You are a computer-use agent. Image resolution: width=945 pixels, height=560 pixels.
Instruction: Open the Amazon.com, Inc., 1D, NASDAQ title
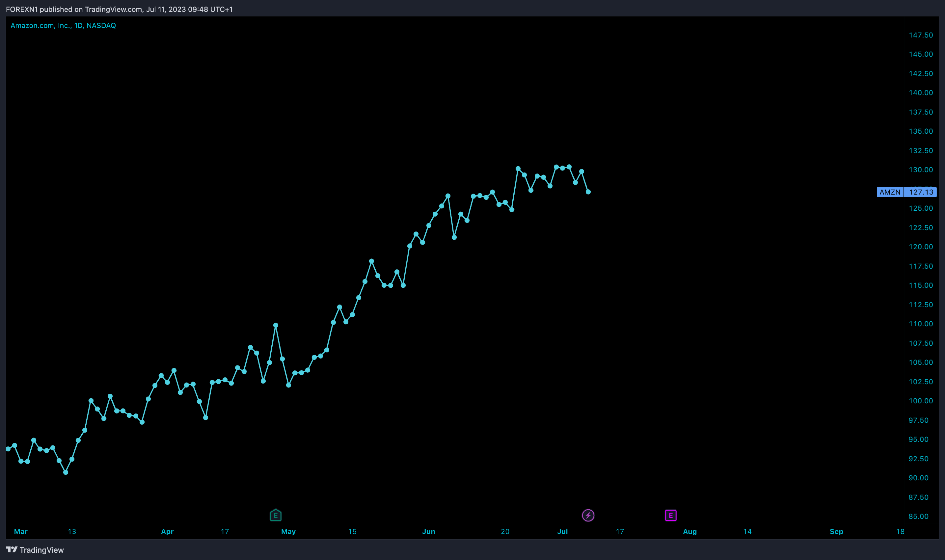(x=63, y=26)
